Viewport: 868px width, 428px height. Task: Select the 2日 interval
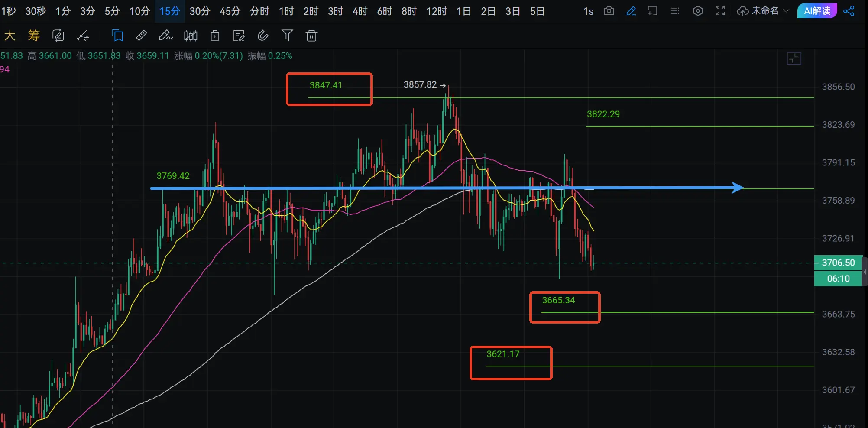tap(488, 11)
